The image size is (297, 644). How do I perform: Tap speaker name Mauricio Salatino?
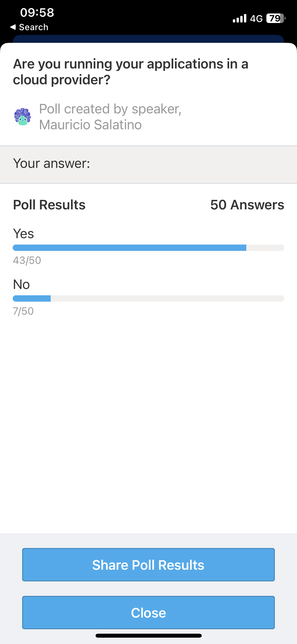point(90,125)
